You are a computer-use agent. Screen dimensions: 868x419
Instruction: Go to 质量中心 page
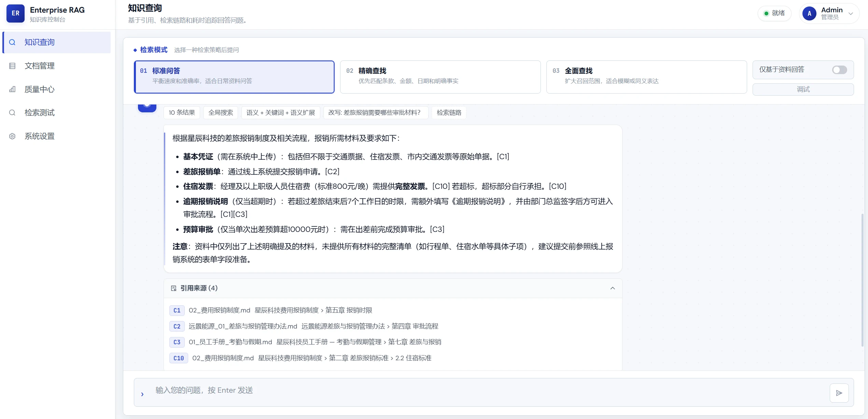pos(57,89)
